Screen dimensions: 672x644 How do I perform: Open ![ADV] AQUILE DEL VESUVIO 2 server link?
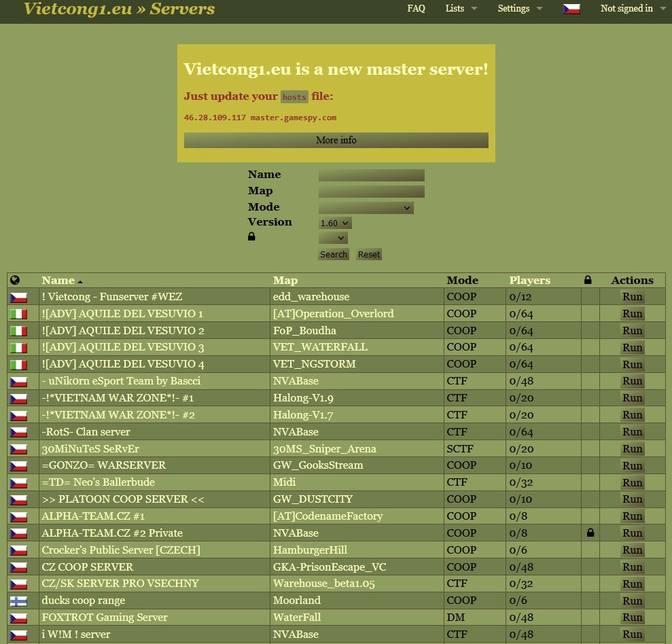pos(123,330)
